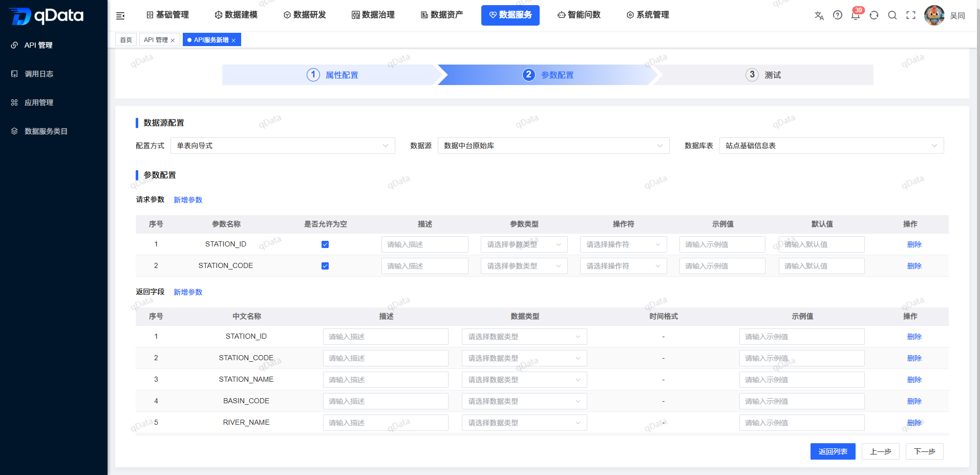Image resolution: width=980 pixels, height=475 pixels.
Task: Click 新增参数 link beside 返回字段
Action: (188, 292)
